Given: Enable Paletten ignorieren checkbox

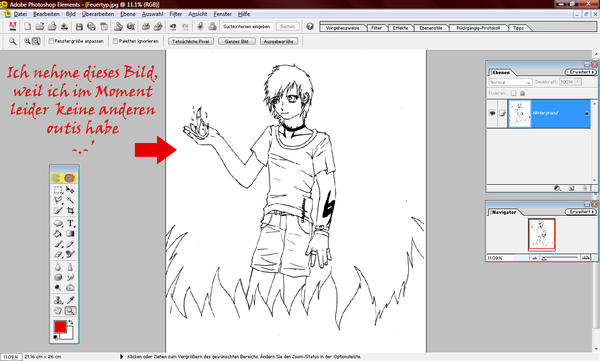Looking at the screenshot, I should click(x=115, y=41).
